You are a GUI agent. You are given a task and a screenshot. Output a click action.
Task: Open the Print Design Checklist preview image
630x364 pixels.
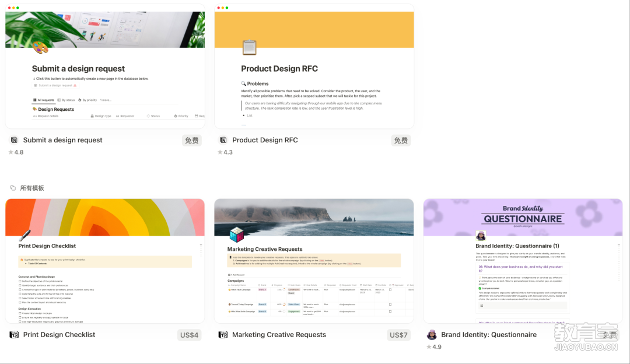click(x=105, y=261)
